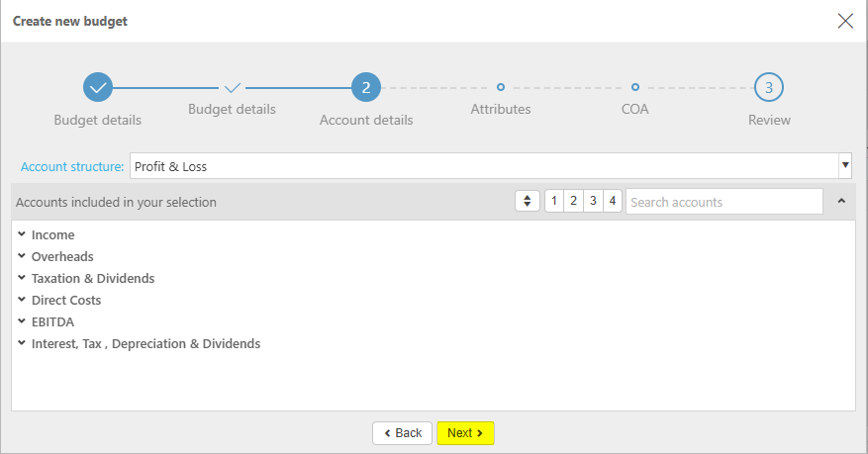The width and height of the screenshot is (868, 454).
Task: Show account level 1
Action: tap(554, 202)
